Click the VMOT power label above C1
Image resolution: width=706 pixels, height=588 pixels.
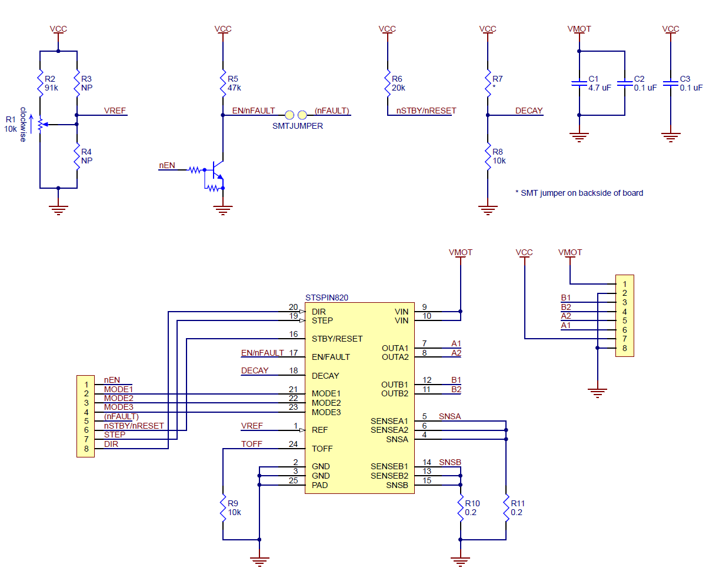[x=580, y=29]
